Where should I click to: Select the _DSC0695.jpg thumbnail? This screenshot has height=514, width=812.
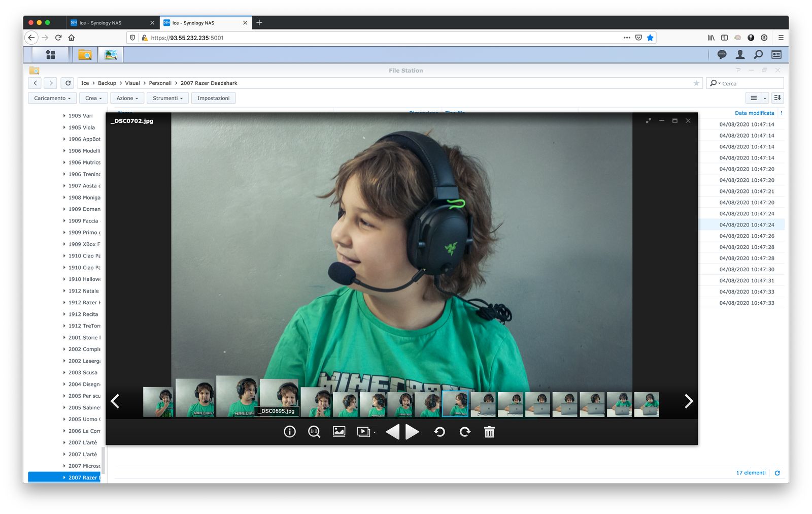279,394
